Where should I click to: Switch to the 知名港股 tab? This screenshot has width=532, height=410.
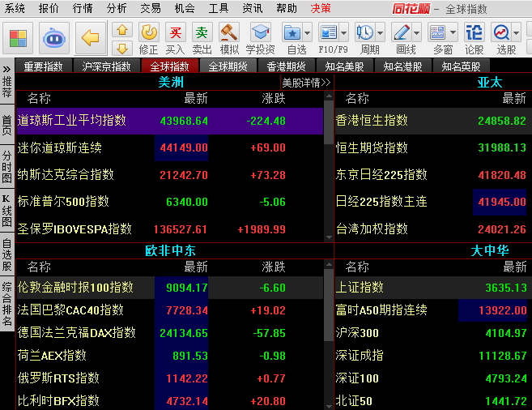[402, 66]
